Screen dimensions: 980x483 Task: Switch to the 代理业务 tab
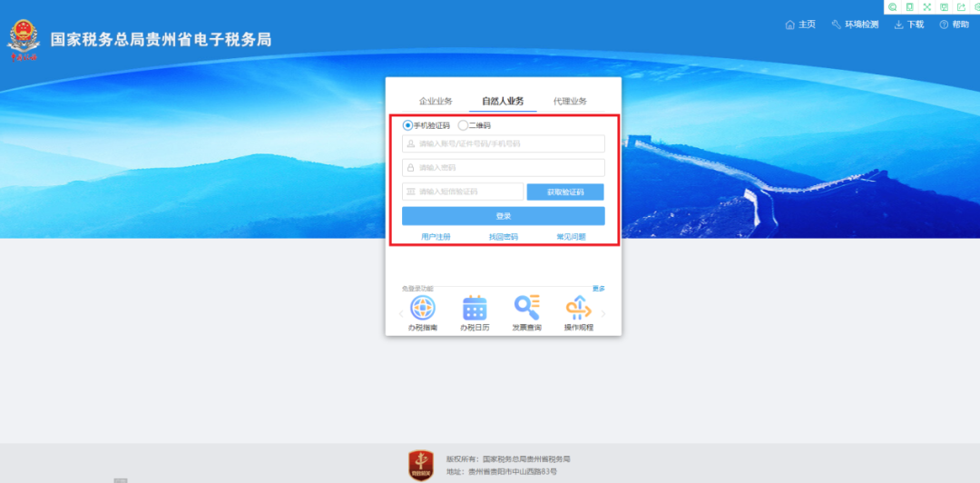coord(570,102)
